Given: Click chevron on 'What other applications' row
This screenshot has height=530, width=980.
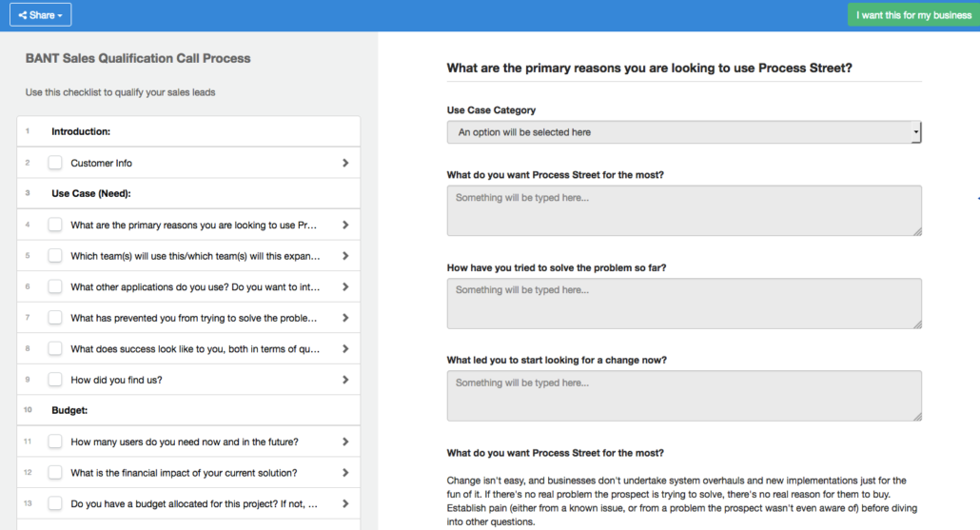Looking at the screenshot, I should coord(345,286).
